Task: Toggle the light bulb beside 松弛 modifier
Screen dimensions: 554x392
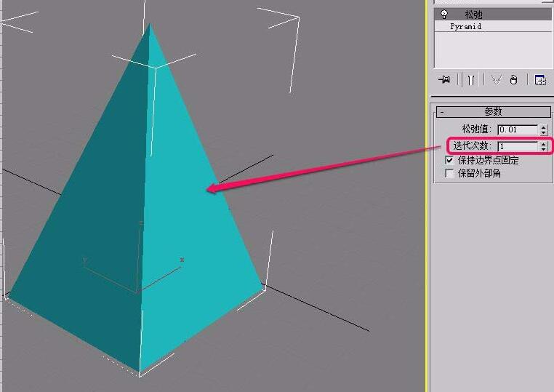Action: coord(444,14)
